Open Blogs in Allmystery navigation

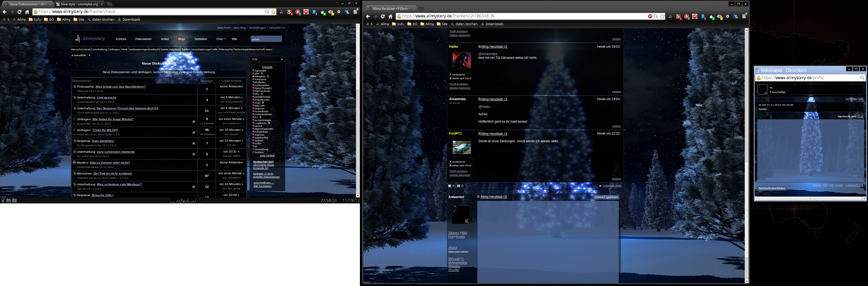(x=181, y=39)
